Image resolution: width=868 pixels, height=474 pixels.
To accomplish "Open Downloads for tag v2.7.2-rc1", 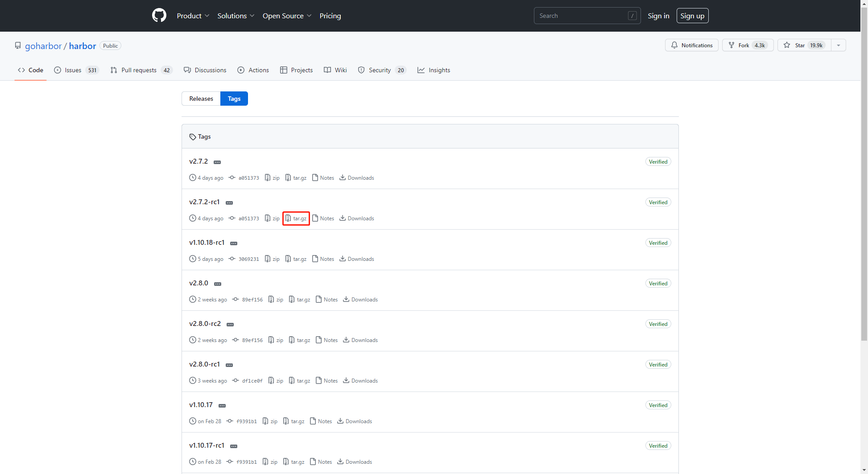I will 357,218.
